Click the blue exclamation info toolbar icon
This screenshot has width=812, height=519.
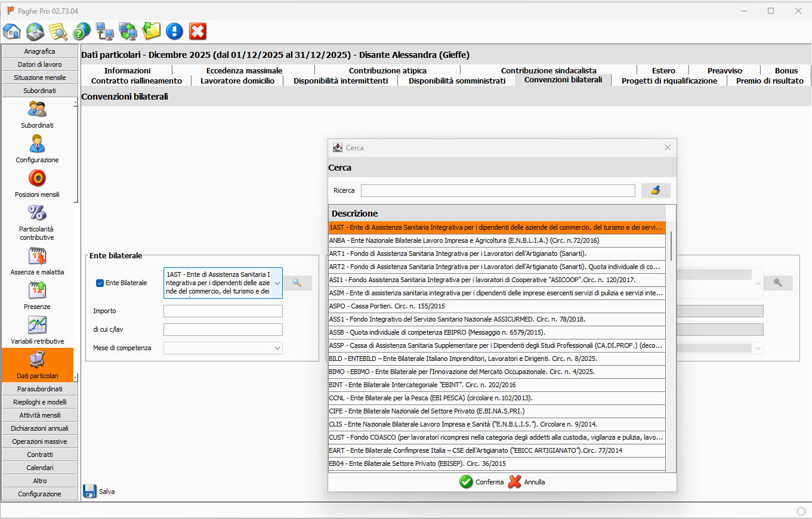(174, 31)
